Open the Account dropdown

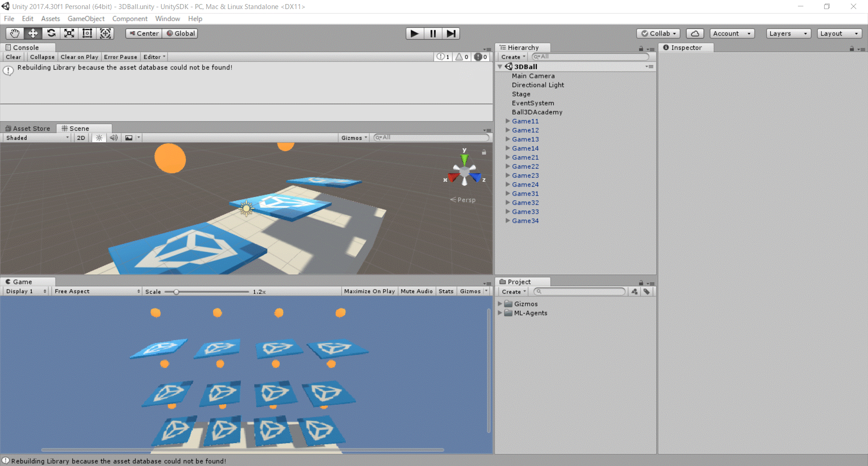pyautogui.click(x=732, y=33)
